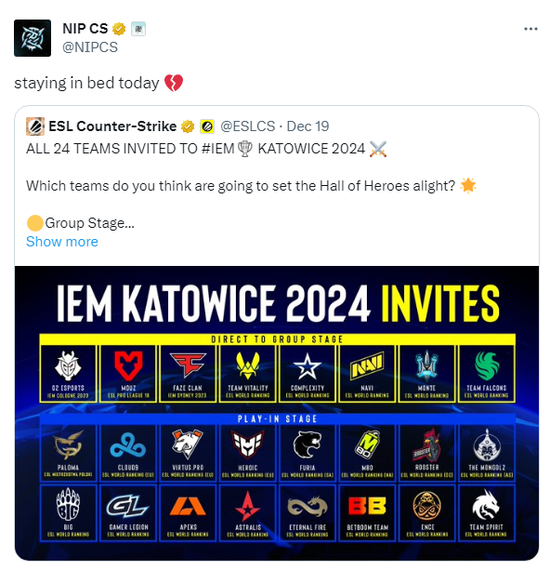Expand quoted tweet with Show more
This screenshot has height=570, width=550.
pos(62,242)
